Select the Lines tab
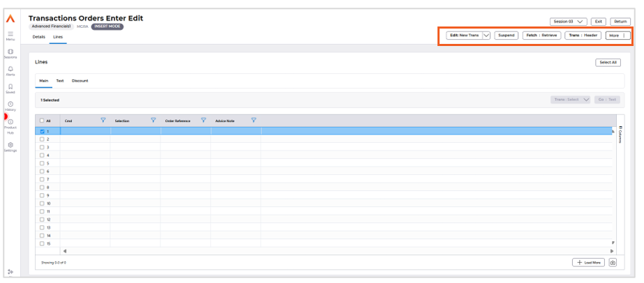 point(58,37)
